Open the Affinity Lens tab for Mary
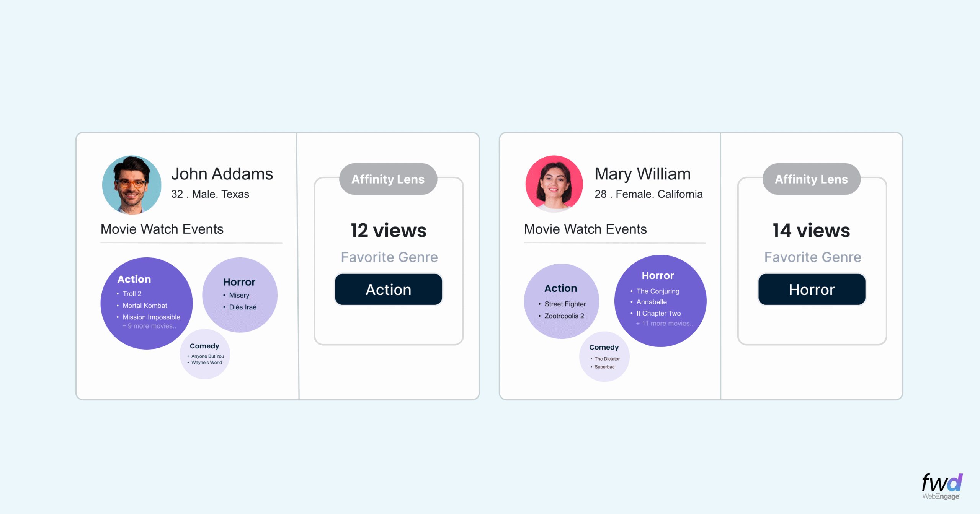980x514 pixels. [x=811, y=179]
